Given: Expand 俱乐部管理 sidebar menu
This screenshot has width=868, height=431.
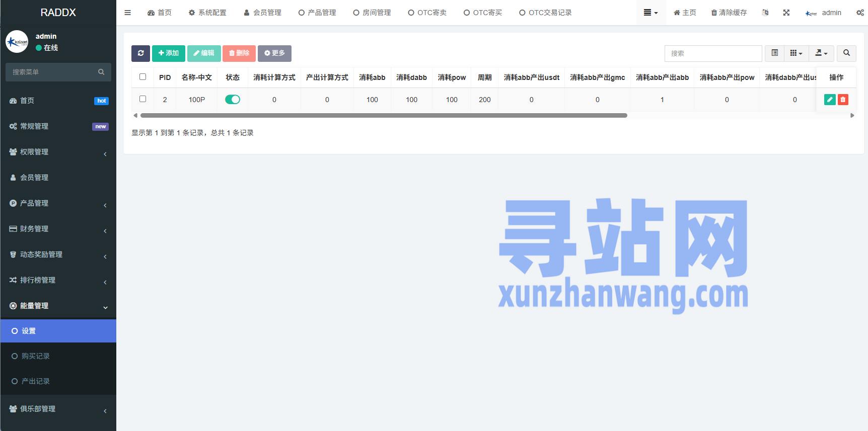Looking at the screenshot, I should click(x=58, y=409).
